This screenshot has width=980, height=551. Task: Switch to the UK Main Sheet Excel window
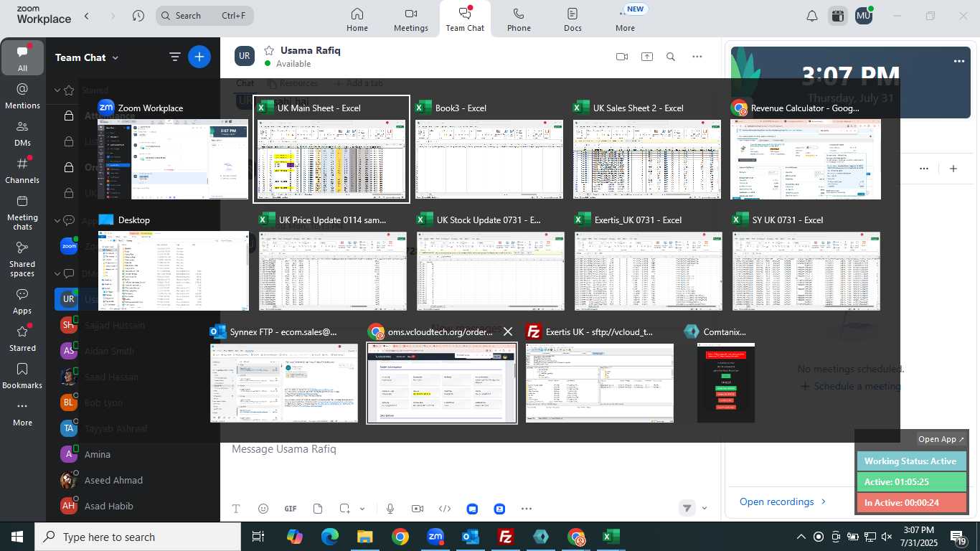point(331,149)
